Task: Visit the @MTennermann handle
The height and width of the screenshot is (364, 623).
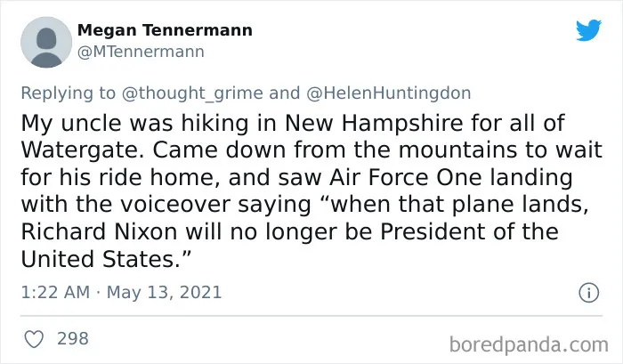Action: coord(141,52)
